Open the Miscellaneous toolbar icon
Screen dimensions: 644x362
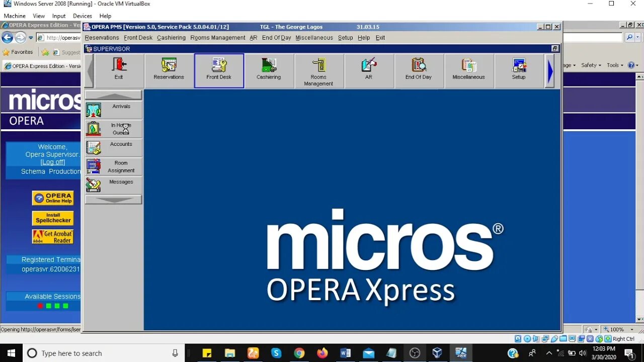(468, 71)
